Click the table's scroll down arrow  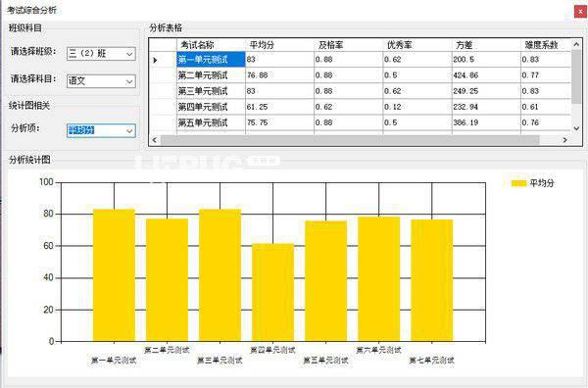577,128
